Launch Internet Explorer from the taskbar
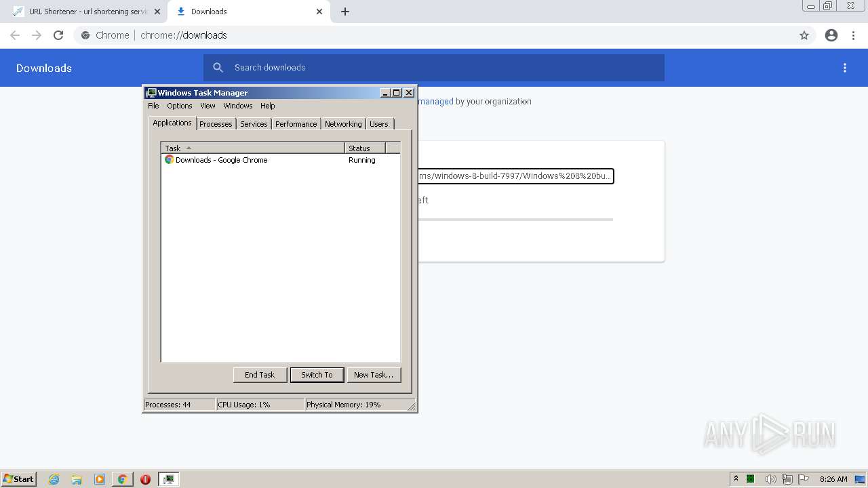 54,479
